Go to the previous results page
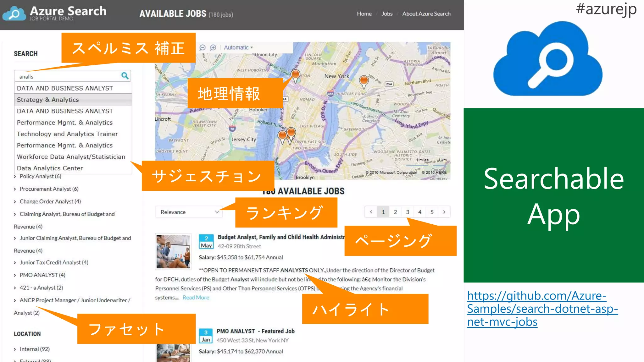 [x=371, y=212]
